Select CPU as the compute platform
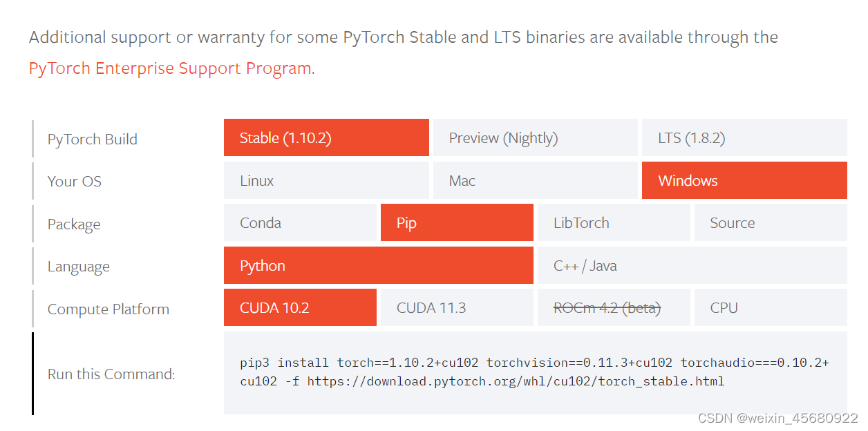868x431 pixels. click(771, 307)
